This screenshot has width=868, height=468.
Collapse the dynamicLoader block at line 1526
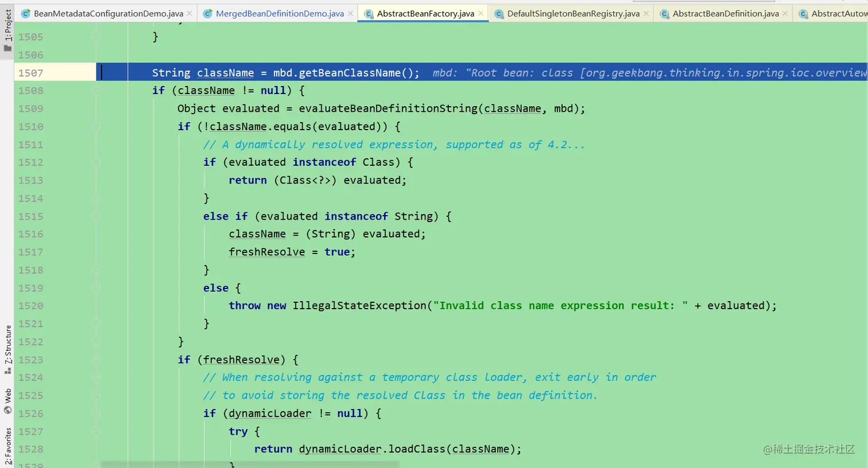[96, 414]
